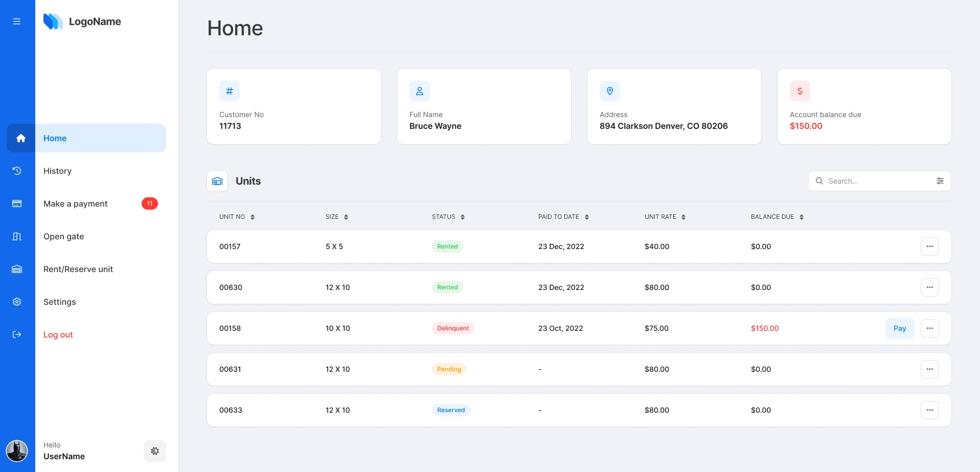Open History menu item
Viewport: 980px width, 472px height.
click(57, 171)
